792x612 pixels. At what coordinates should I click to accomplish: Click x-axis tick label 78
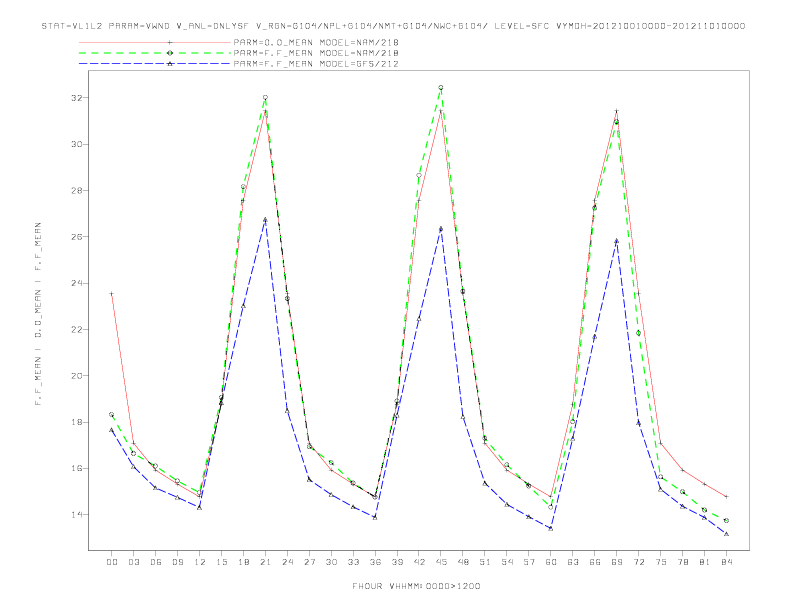[x=682, y=562]
